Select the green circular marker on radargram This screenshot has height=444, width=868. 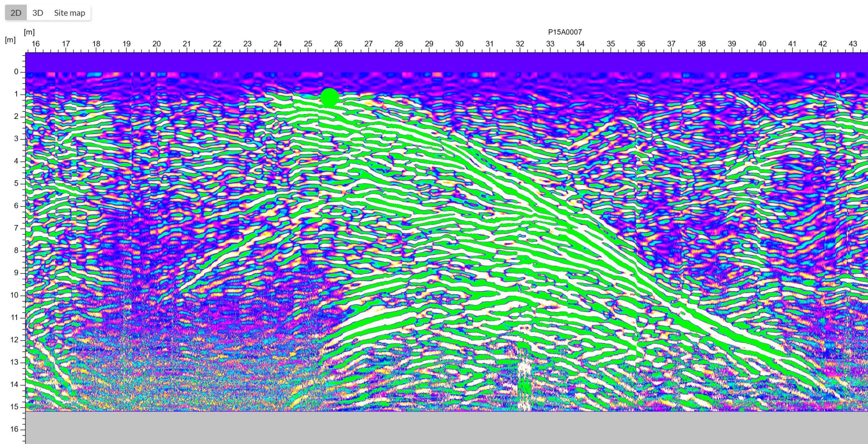[x=329, y=97]
